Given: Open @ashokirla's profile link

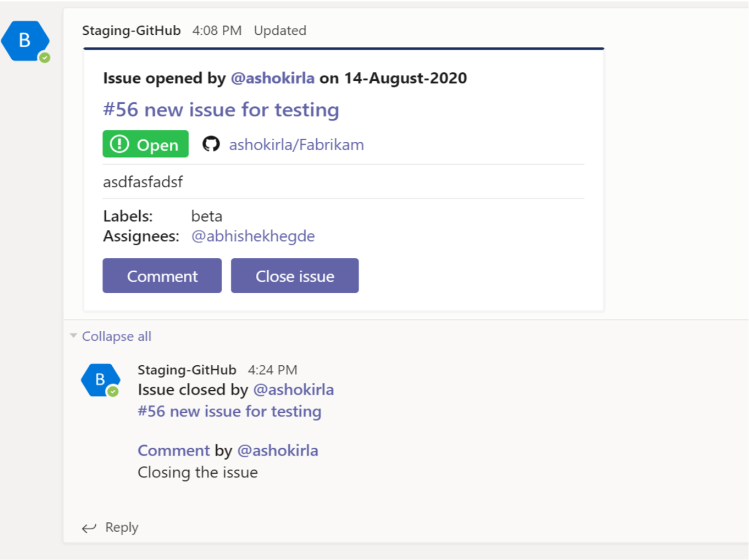Looking at the screenshot, I should click(273, 78).
